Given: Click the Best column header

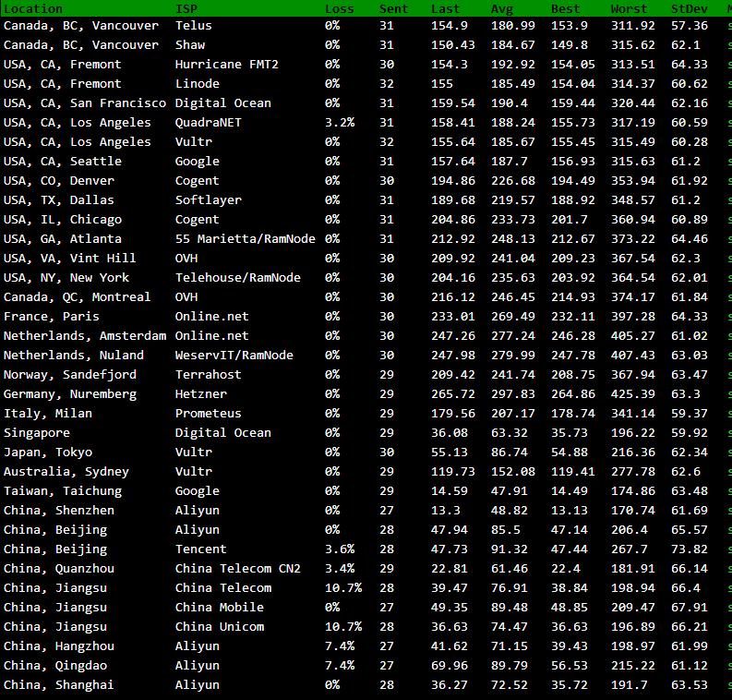Looking at the screenshot, I should pyautogui.click(x=565, y=8).
